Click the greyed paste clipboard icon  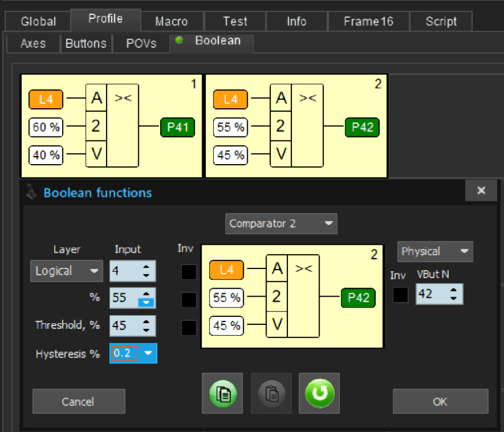[x=271, y=393]
